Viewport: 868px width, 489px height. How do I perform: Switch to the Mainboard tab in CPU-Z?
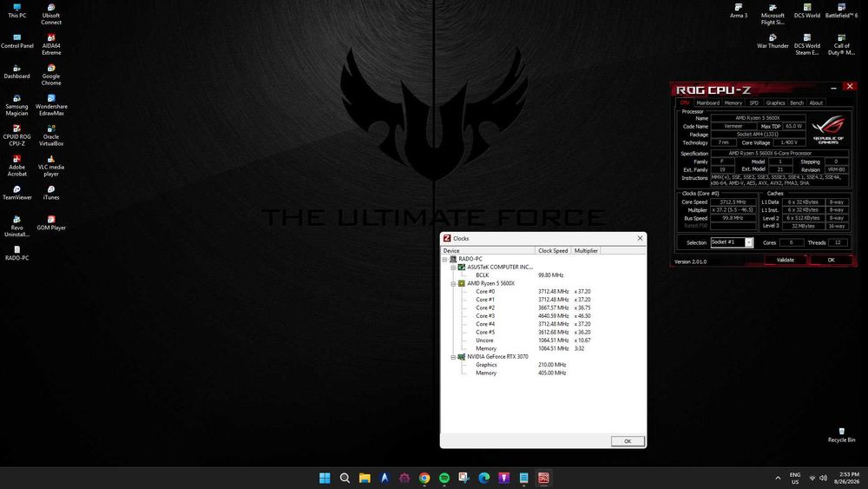[707, 103]
